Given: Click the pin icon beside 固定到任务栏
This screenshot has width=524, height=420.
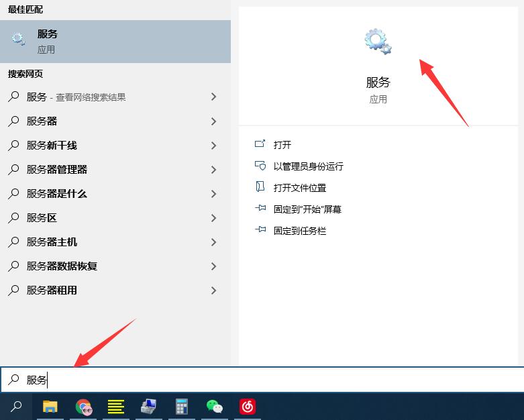Looking at the screenshot, I should click(260, 229).
